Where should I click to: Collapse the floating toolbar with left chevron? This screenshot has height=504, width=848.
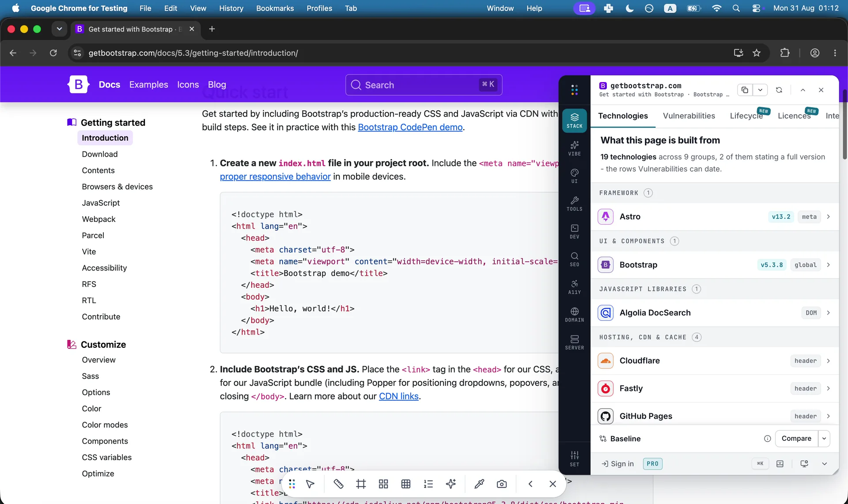[x=530, y=484]
